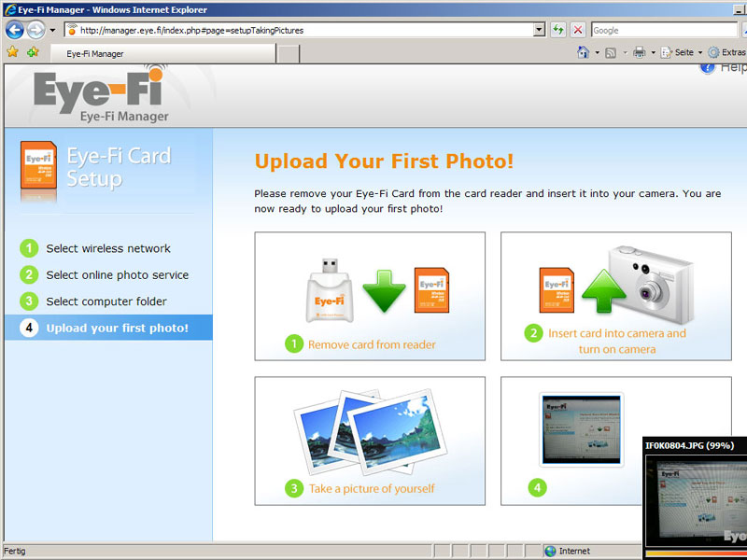Screen dimensions: 747x560
Task: Click the Upload Your First Photo! heading
Action: [384, 161]
